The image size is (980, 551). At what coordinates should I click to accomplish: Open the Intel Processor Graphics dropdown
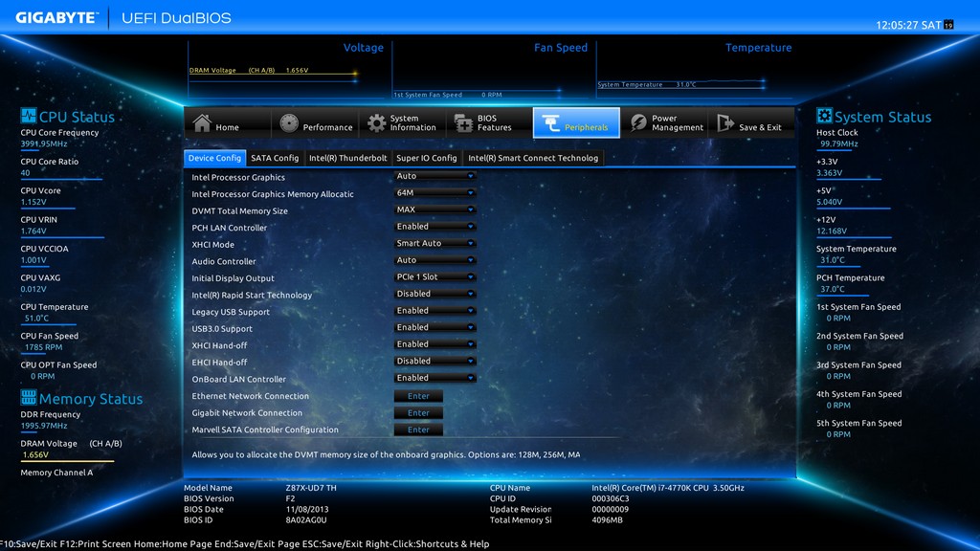click(x=435, y=176)
